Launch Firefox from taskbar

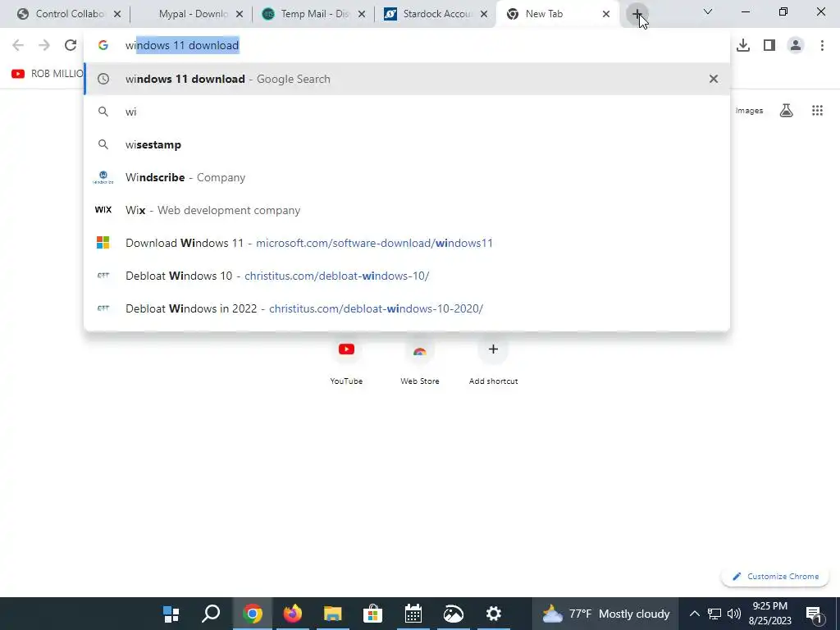pos(293,614)
